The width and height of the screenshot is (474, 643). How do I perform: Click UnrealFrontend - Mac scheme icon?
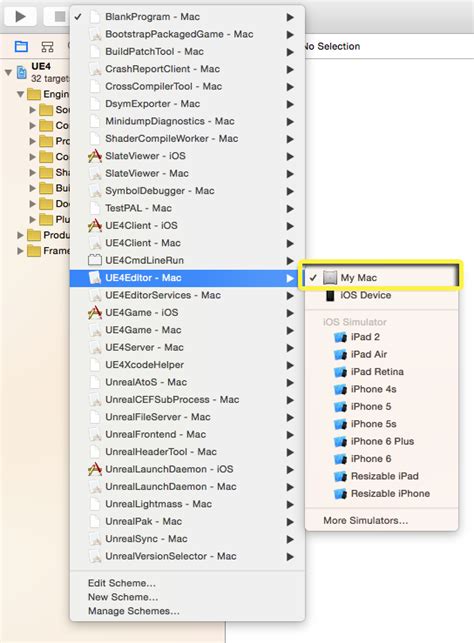[x=95, y=434]
